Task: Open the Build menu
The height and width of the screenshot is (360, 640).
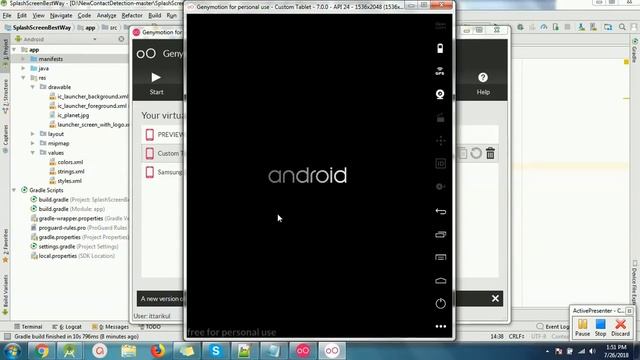Action: tap(155, 16)
